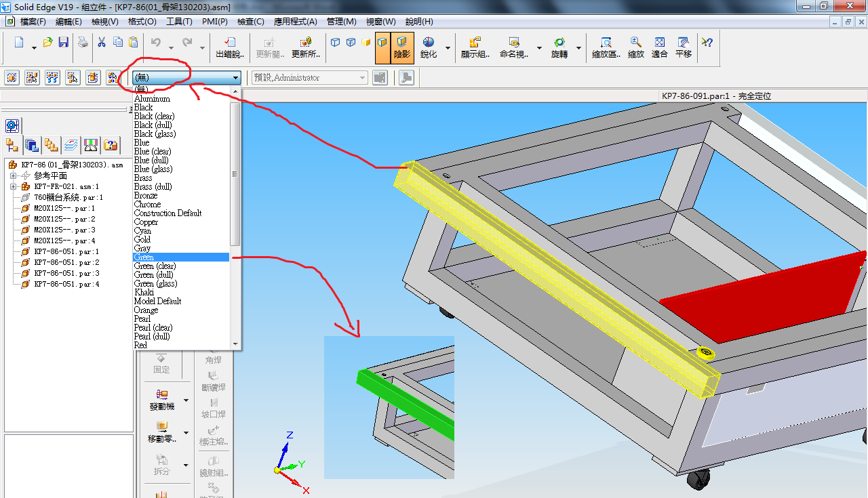Click the 固定 ground constraint button
This screenshot has height=498, width=868.
(x=161, y=363)
